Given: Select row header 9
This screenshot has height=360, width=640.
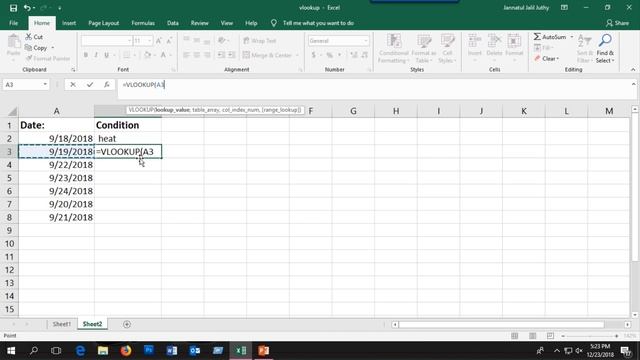Looking at the screenshot, I should (9, 231).
